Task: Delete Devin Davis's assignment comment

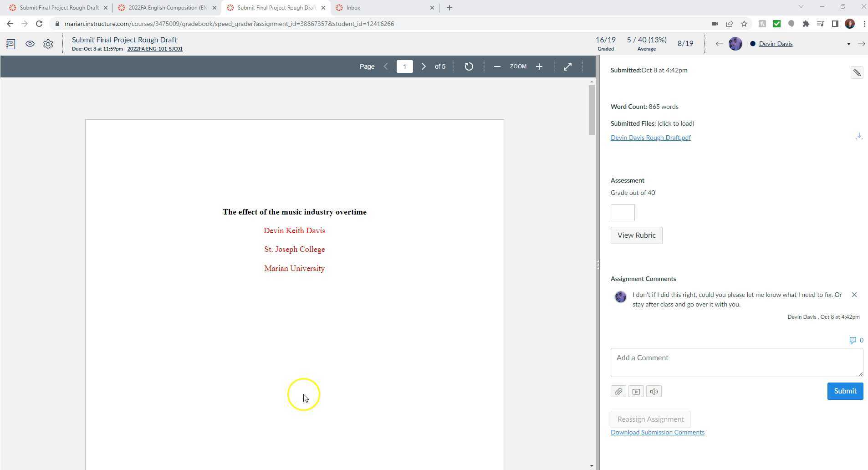Action: point(854,295)
